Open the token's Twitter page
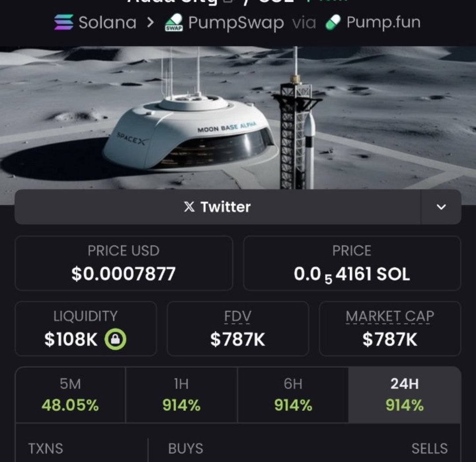This screenshot has height=462, width=476. (x=217, y=207)
